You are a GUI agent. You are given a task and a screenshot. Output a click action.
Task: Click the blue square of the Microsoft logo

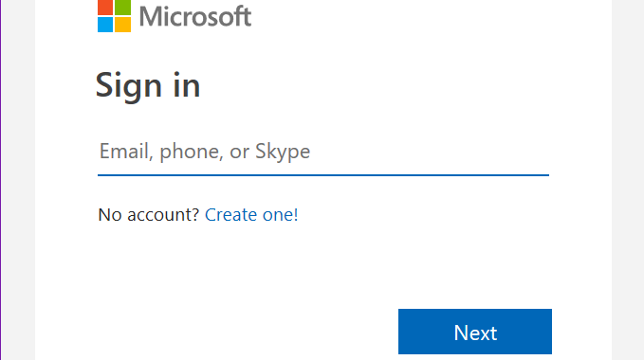click(105, 25)
